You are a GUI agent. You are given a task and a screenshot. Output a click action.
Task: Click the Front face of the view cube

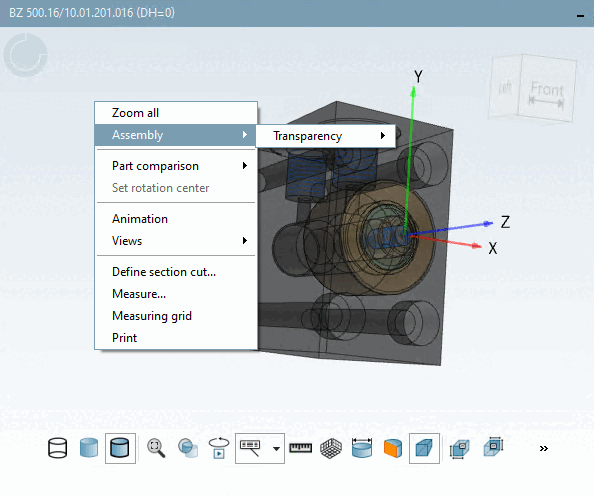pos(547,89)
